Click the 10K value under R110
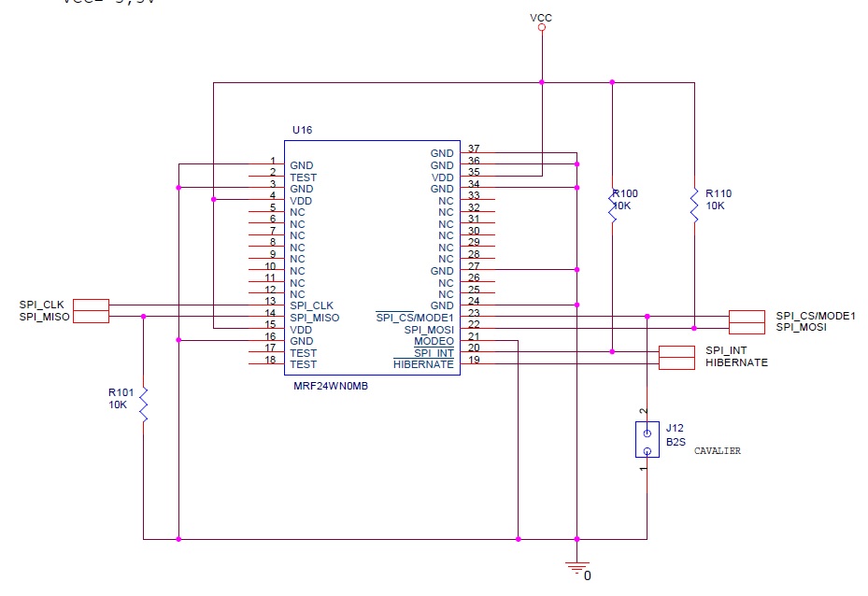Viewport: 868px width, 596px height. pos(715,206)
